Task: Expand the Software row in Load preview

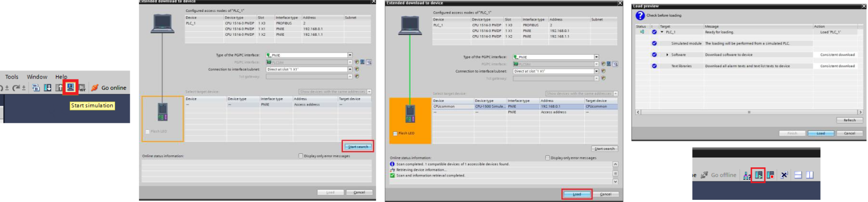Action: pyautogui.click(x=667, y=55)
